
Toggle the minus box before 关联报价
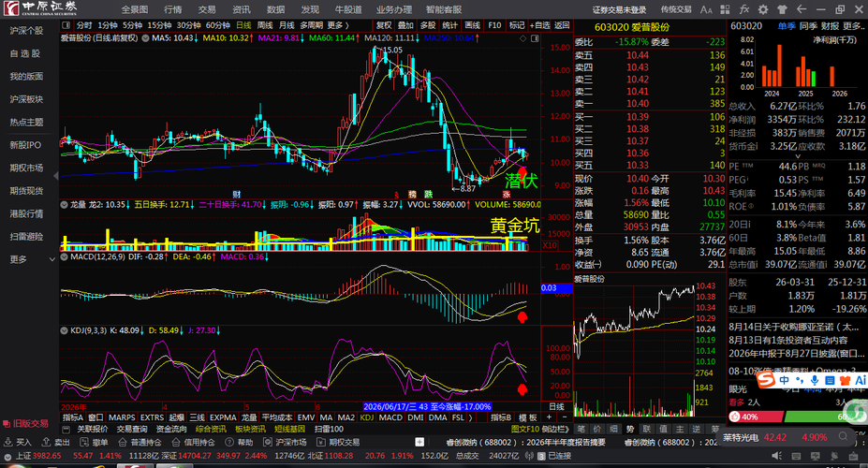point(66,429)
